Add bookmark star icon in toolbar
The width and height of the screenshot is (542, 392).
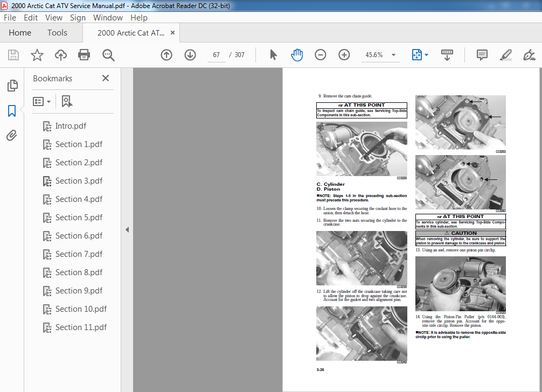37,55
